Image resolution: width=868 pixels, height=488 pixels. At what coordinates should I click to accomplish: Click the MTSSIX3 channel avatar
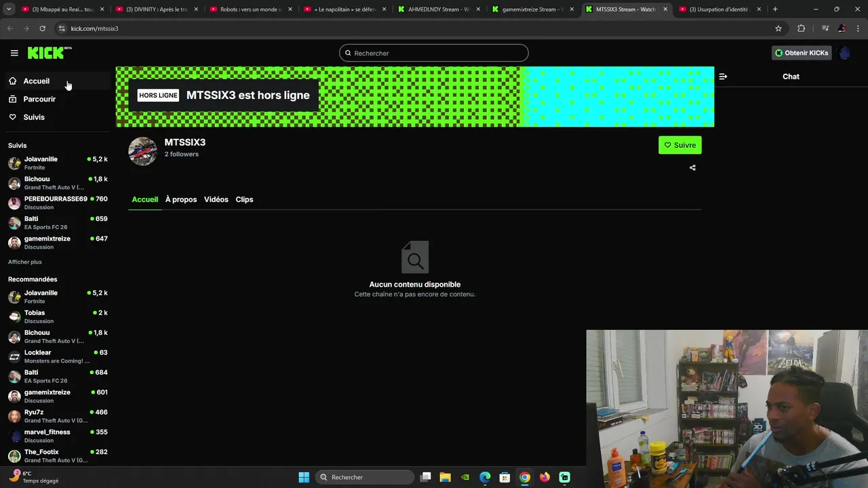[x=142, y=151]
